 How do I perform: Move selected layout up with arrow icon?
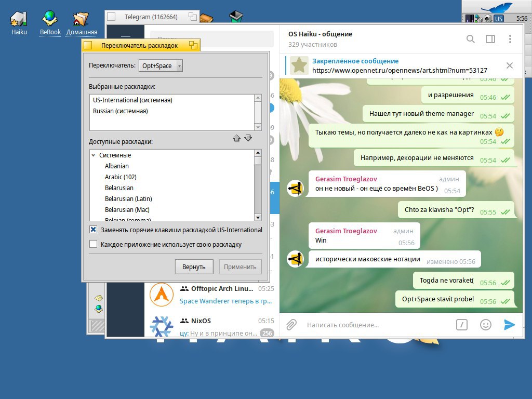coord(236,138)
